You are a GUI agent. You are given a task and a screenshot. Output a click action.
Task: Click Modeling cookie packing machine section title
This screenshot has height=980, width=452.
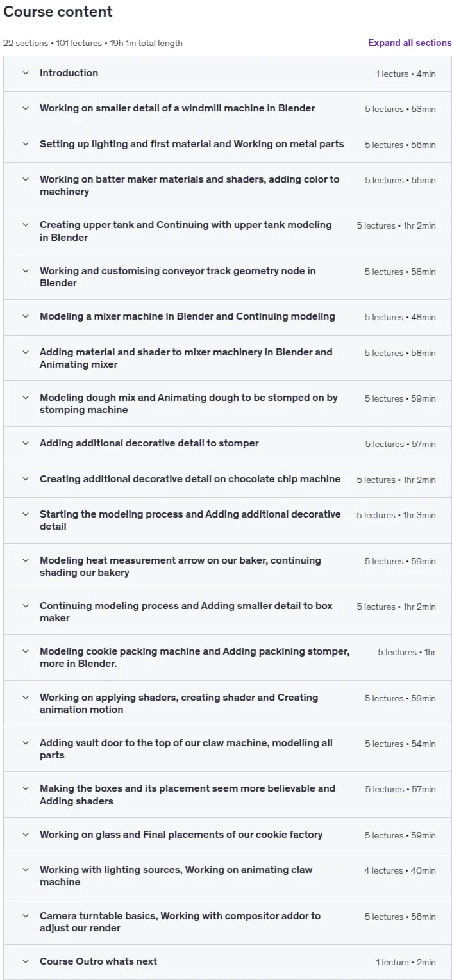pos(194,657)
